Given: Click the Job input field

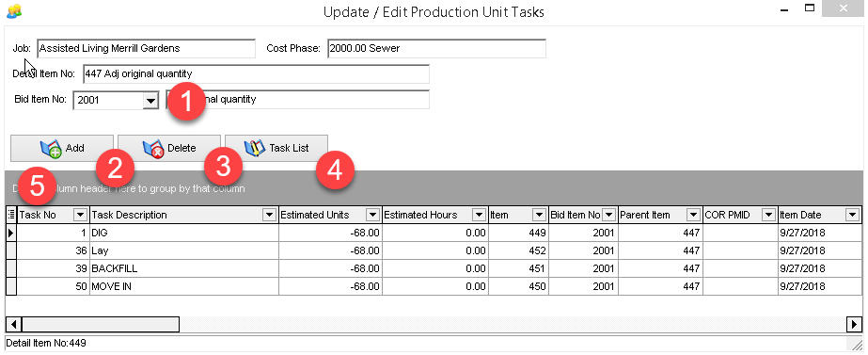Looking at the screenshot, I should click(146, 48).
